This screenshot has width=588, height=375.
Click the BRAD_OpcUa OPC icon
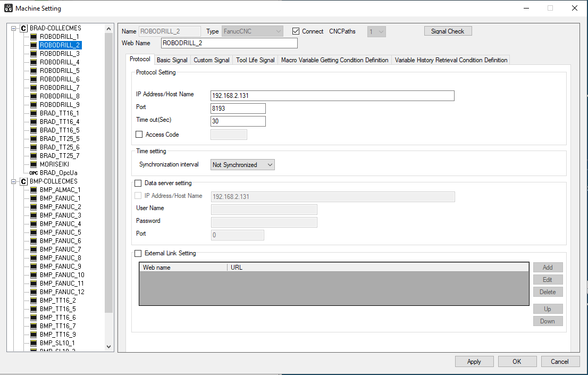point(33,173)
